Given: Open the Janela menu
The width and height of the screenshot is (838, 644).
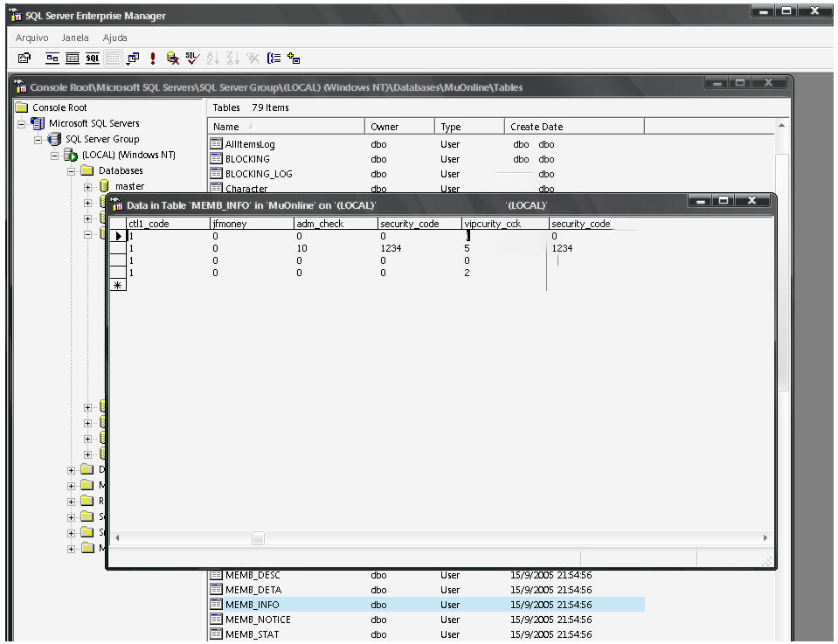Looking at the screenshot, I should (75, 38).
